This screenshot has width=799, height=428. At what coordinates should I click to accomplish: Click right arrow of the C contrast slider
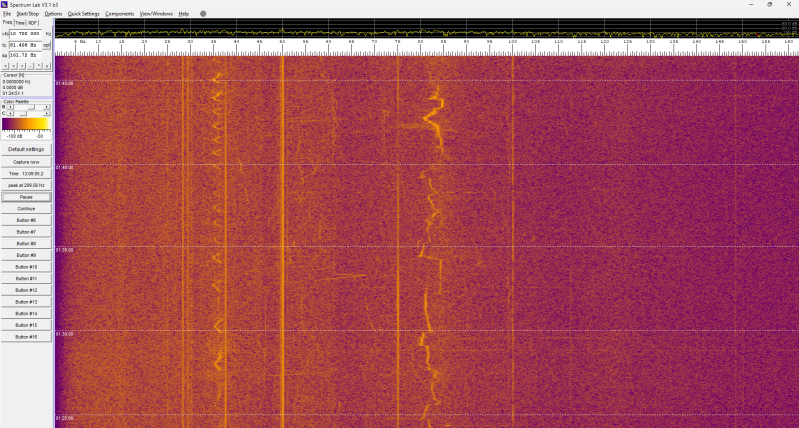coord(47,113)
